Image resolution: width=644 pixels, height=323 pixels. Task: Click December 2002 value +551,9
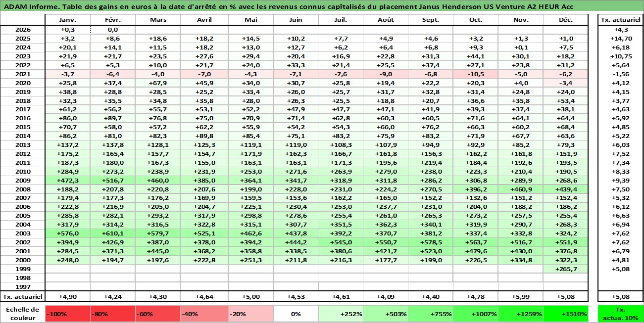(x=565, y=242)
